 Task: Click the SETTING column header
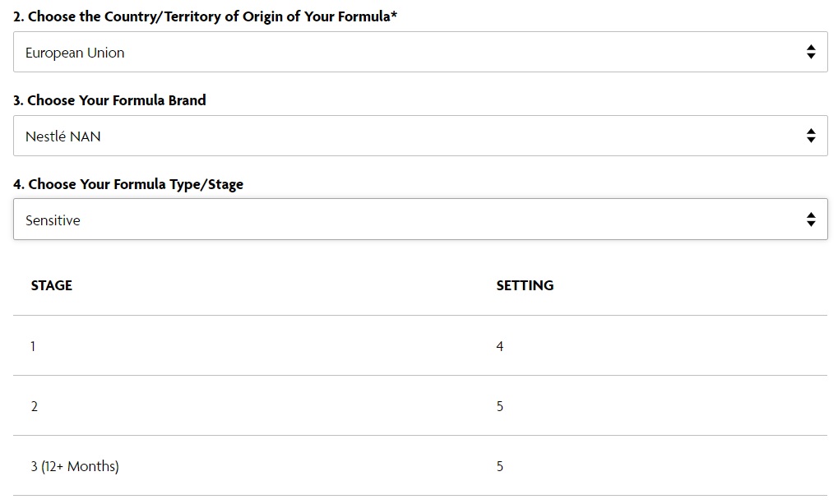[525, 285]
